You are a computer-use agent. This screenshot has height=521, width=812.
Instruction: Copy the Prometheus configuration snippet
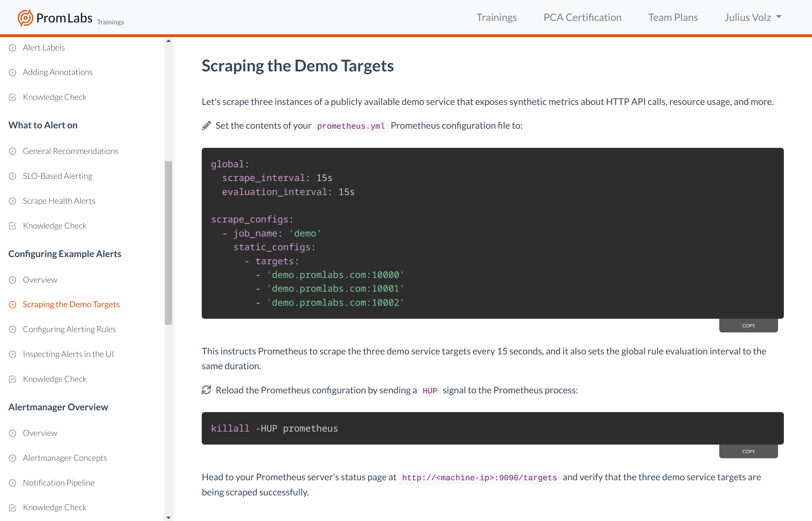click(748, 325)
